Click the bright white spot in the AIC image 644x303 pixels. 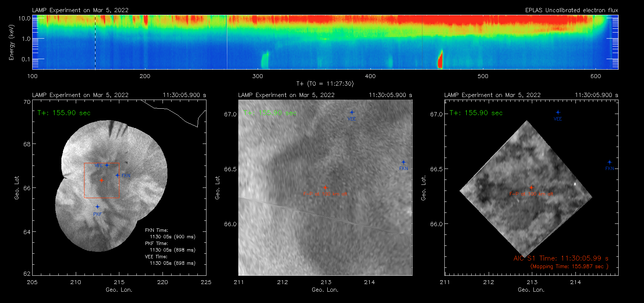click(x=575, y=184)
